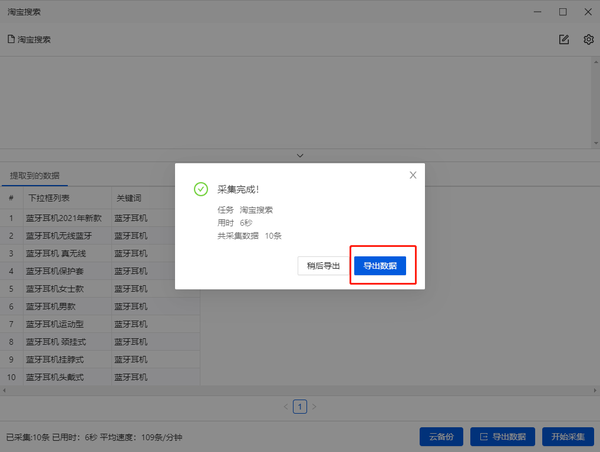
Task: Select row 蓝牙耳机男款
Action: click(100, 306)
